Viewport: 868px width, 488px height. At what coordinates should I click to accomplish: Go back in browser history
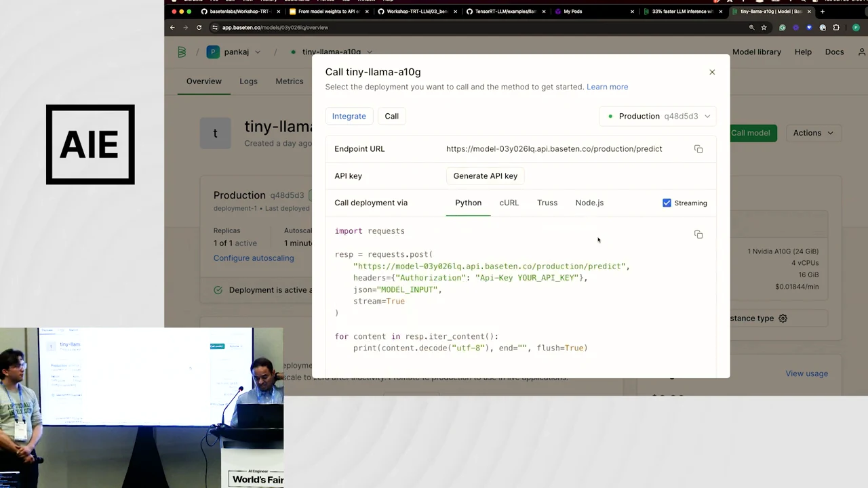point(172,28)
